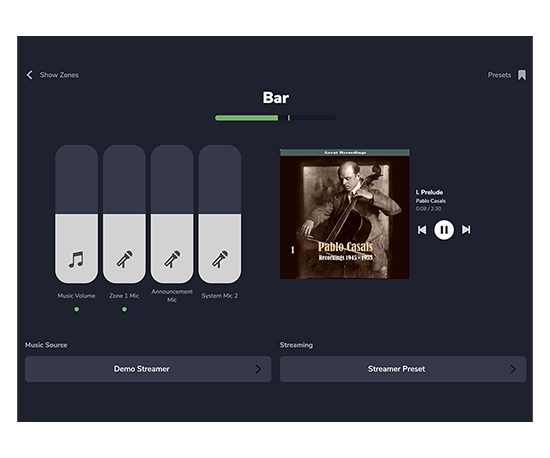Go back via Show Zones link

(59, 75)
